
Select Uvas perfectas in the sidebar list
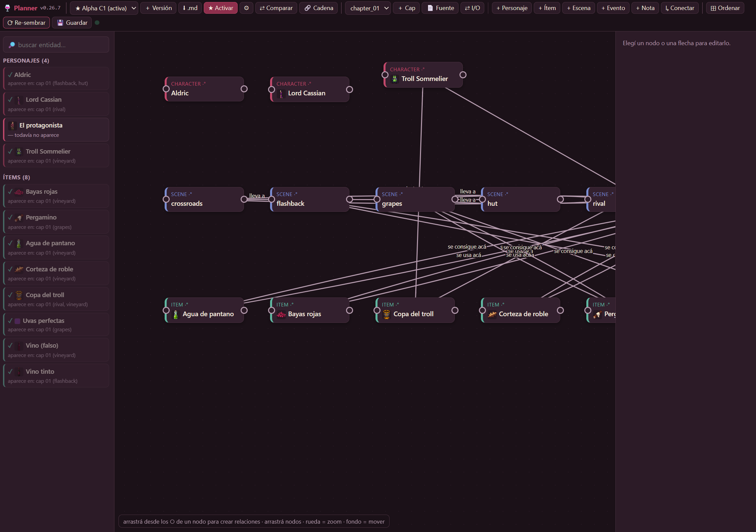pos(56,325)
